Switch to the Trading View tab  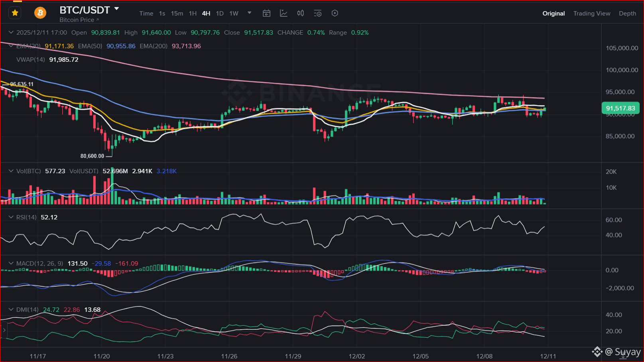591,14
